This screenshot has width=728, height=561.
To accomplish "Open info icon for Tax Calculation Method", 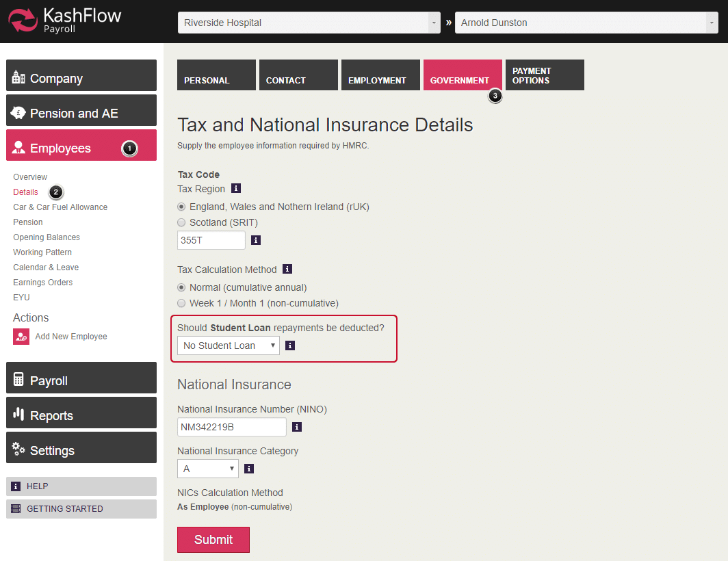I will [x=287, y=269].
